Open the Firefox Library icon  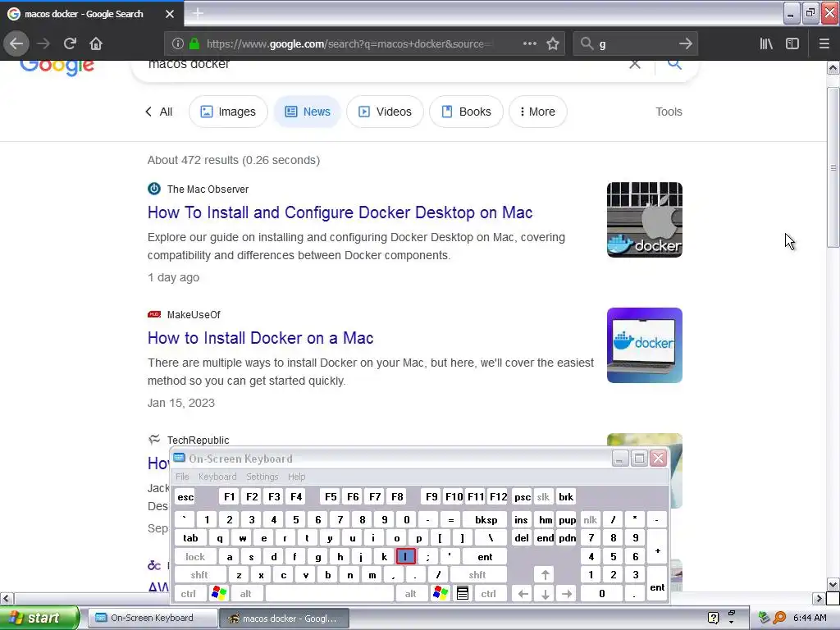pyautogui.click(x=766, y=43)
